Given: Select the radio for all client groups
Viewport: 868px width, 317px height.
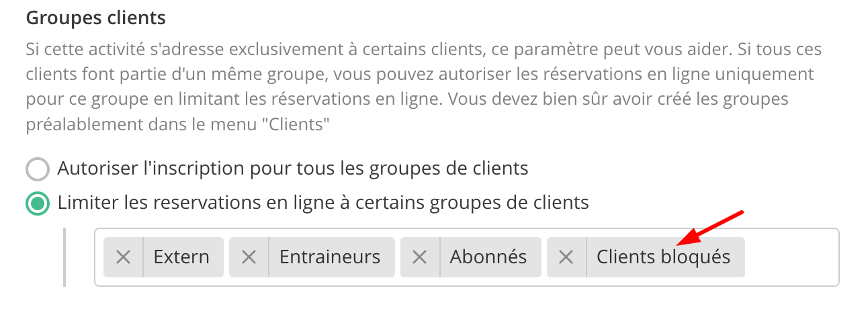Looking at the screenshot, I should (x=38, y=169).
